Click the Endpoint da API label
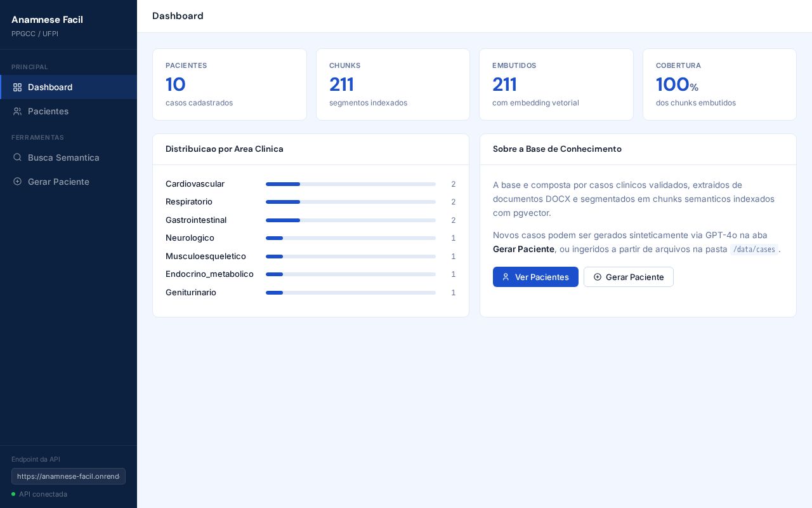The height and width of the screenshot is (508, 812). pyautogui.click(x=36, y=459)
